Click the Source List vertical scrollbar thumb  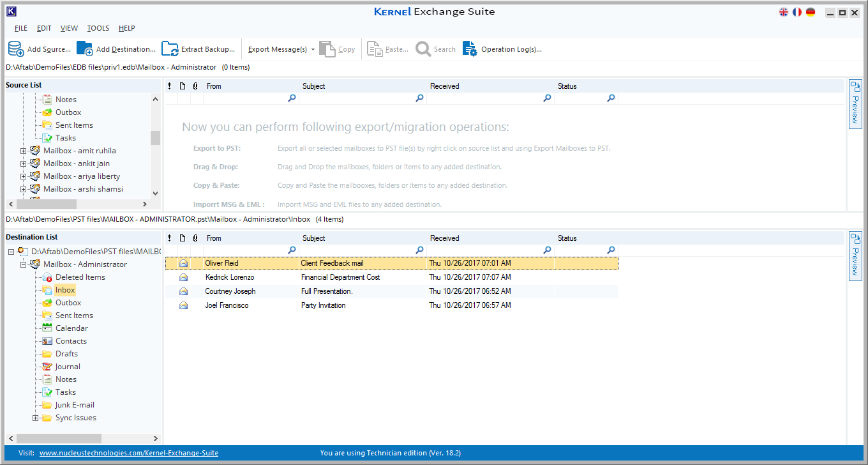click(x=155, y=138)
